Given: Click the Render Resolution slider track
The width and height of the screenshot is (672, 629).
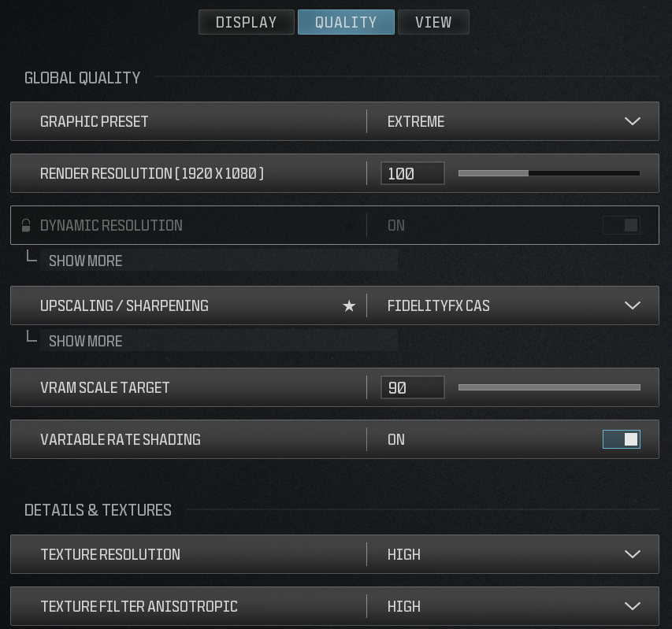Looking at the screenshot, I should coord(549,173).
